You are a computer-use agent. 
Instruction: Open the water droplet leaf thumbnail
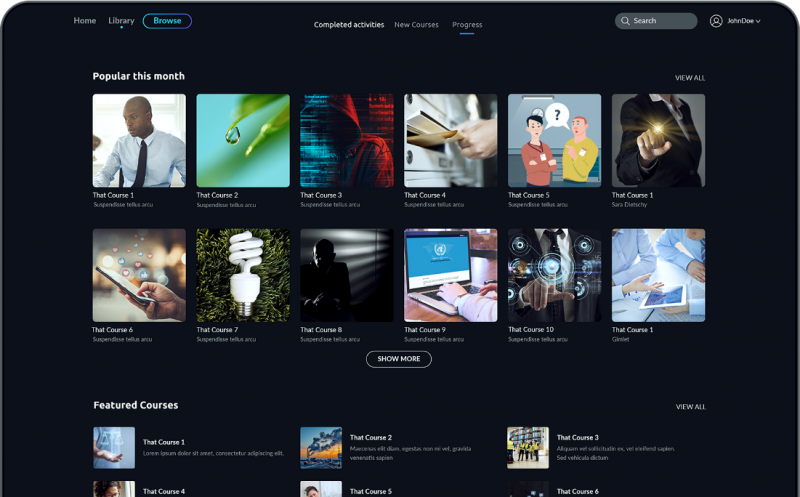243,140
